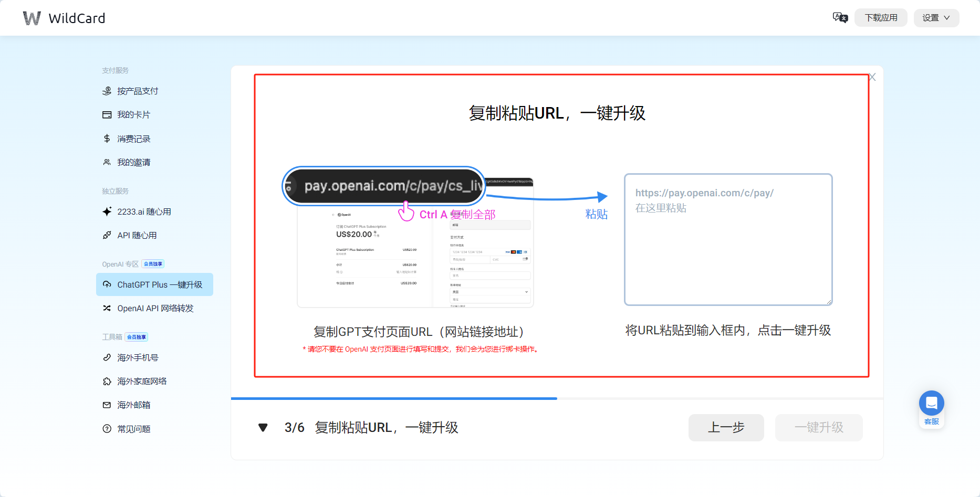Click the 我的邀请 people icon
The width and height of the screenshot is (980, 497).
pos(107,162)
